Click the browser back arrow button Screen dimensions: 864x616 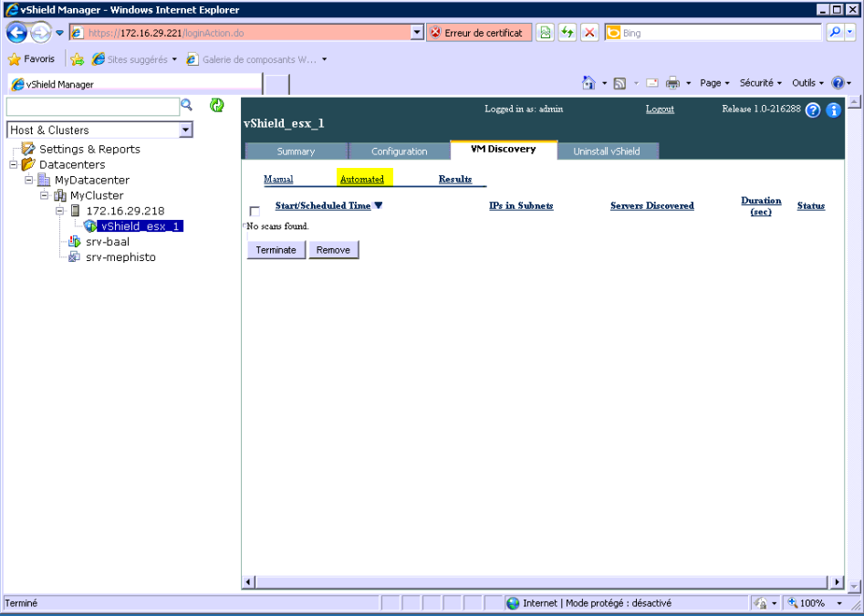(17, 33)
